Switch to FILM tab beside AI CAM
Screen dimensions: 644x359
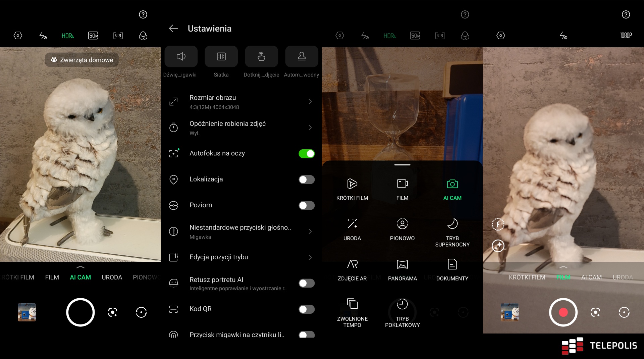[52, 277]
